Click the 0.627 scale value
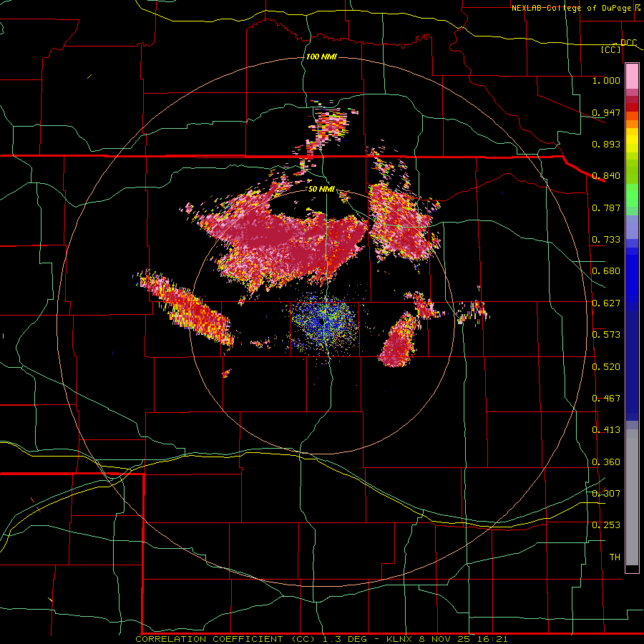Viewport: 644px width, 644px height. [606, 303]
